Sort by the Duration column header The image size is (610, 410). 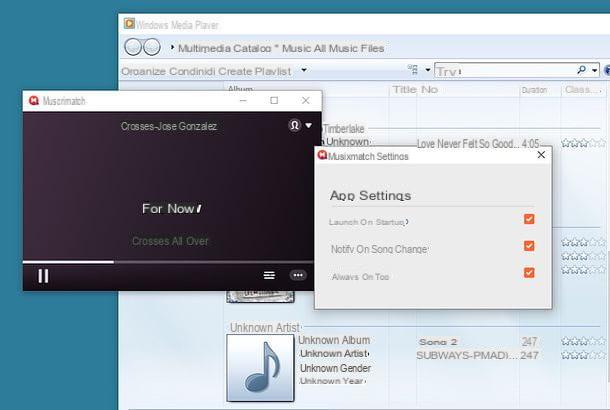pos(534,90)
